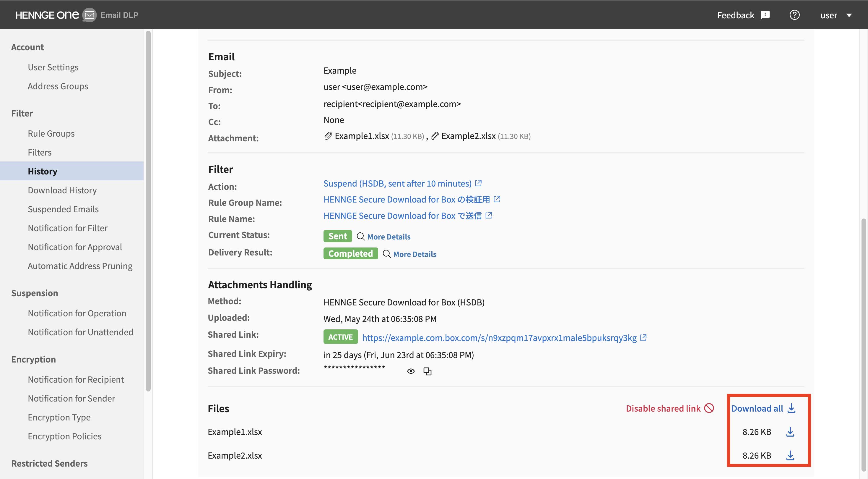Click Disable shared link
The height and width of the screenshot is (479, 868).
point(663,408)
